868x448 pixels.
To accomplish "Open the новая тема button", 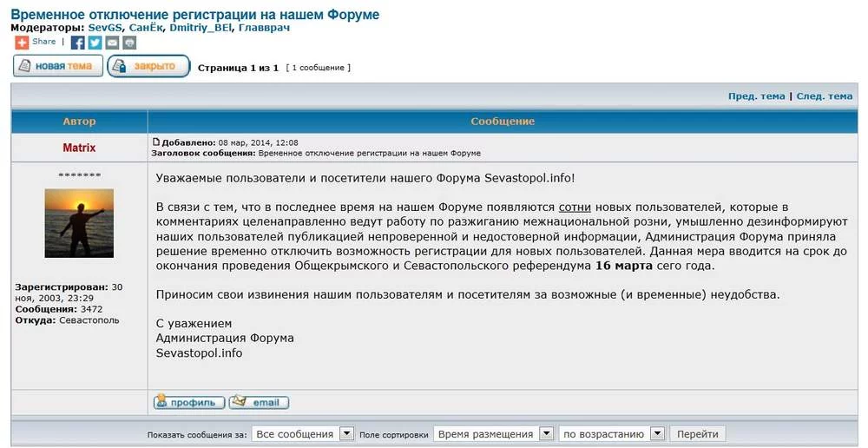I will click(58, 66).
